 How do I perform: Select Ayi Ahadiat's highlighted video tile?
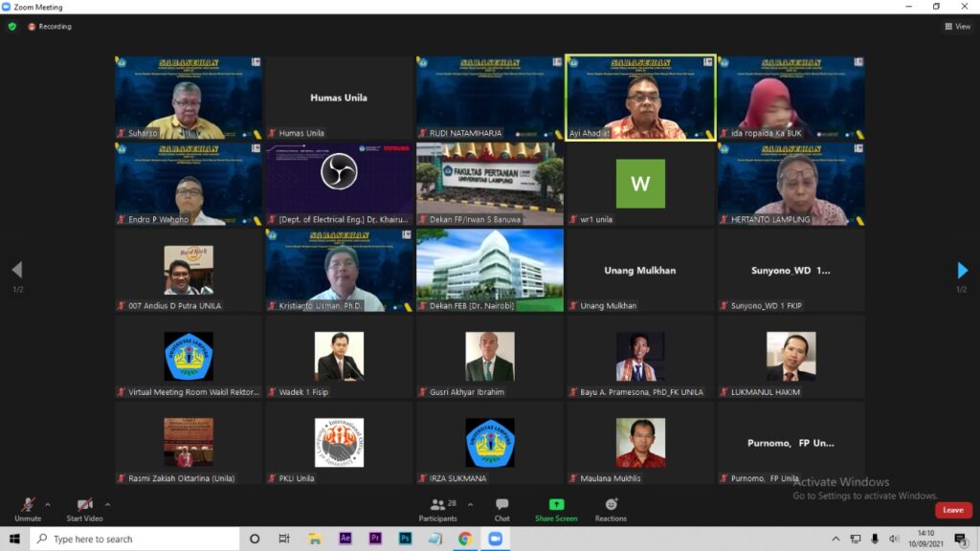(x=640, y=97)
